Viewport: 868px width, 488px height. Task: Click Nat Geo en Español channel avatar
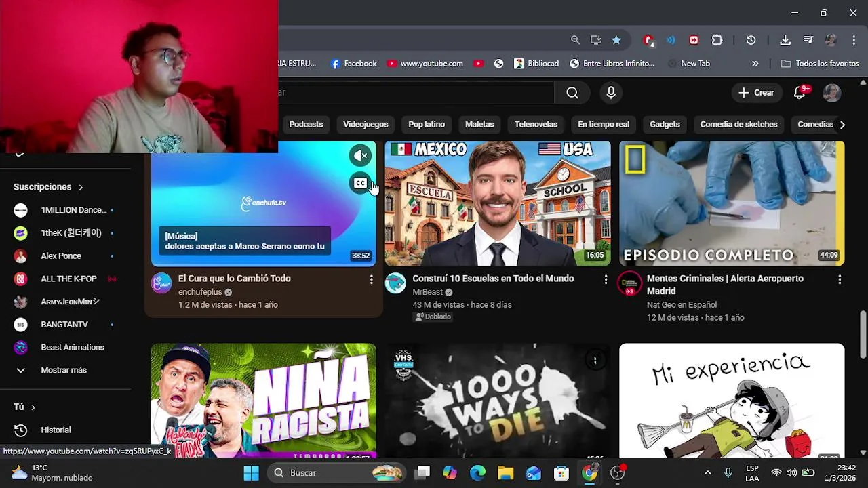tap(629, 283)
